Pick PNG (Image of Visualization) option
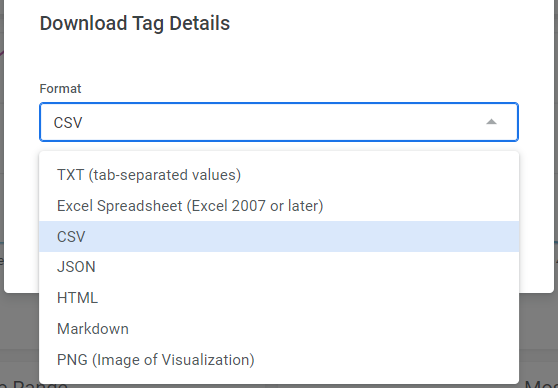The height and width of the screenshot is (388, 558). click(279, 360)
